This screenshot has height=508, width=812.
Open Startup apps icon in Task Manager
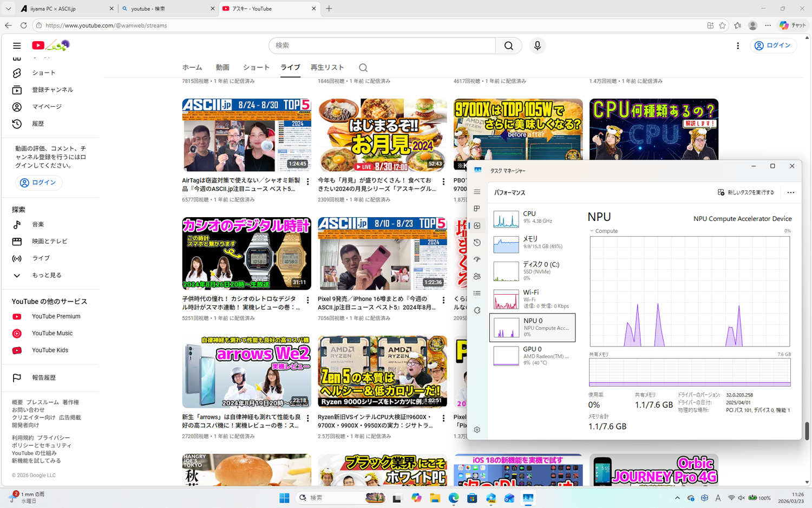pyautogui.click(x=477, y=259)
